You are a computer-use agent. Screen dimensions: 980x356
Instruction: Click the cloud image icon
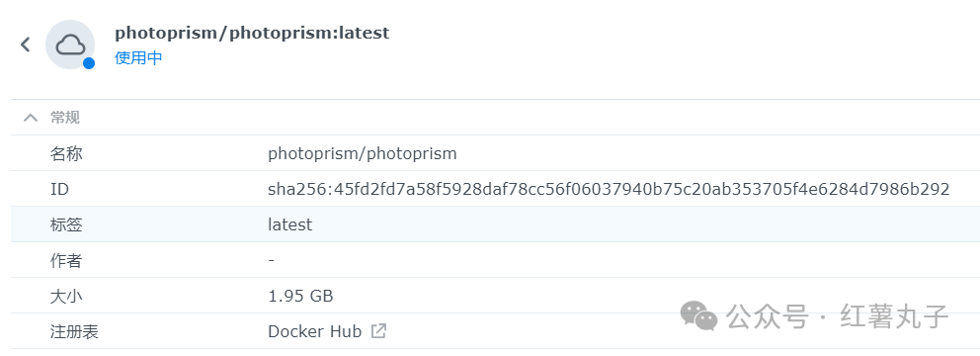pos(70,44)
